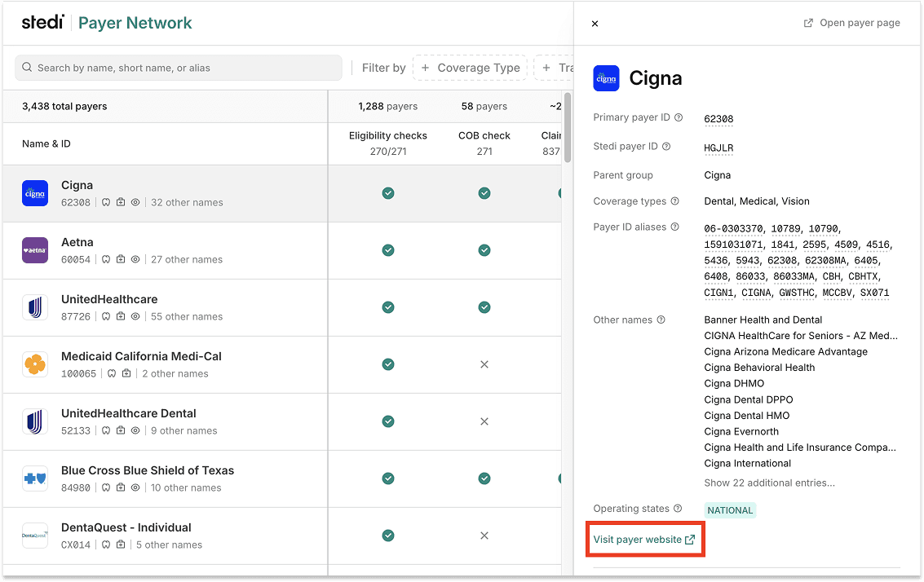The image size is (924, 582).
Task: Select UnitedHealthcare Dental row name
Action: click(x=129, y=413)
